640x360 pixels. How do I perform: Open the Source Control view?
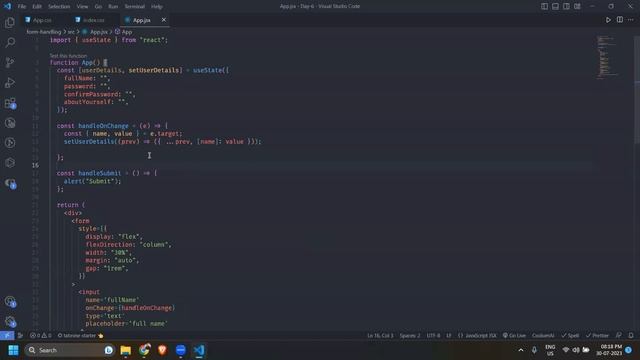(x=10, y=62)
